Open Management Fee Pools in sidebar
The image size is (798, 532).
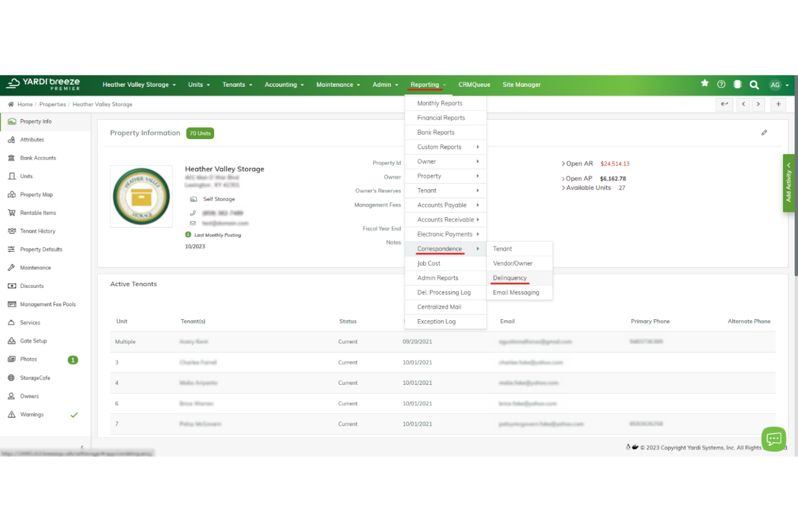point(48,305)
